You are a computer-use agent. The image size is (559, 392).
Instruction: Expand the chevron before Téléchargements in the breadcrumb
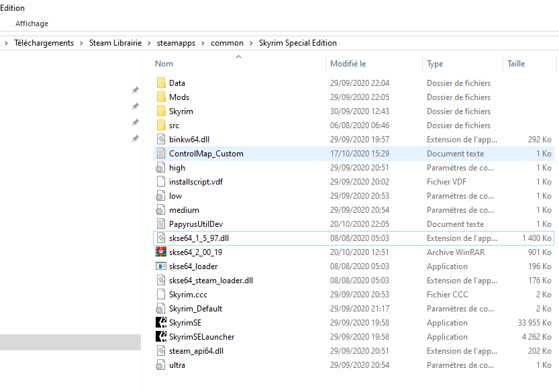click(6, 43)
